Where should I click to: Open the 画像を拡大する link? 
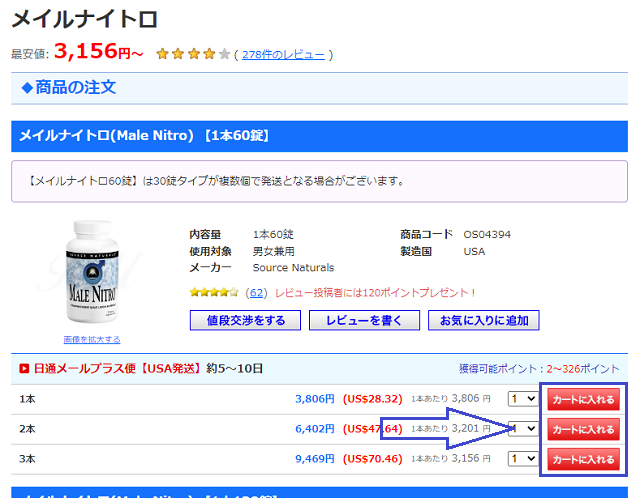pos(92,339)
